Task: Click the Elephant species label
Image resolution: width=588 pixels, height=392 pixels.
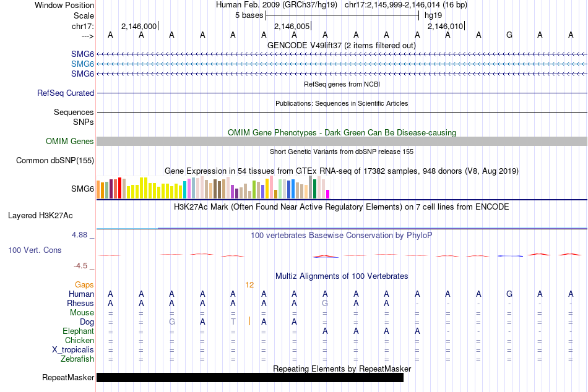Action: coord(78,331)
